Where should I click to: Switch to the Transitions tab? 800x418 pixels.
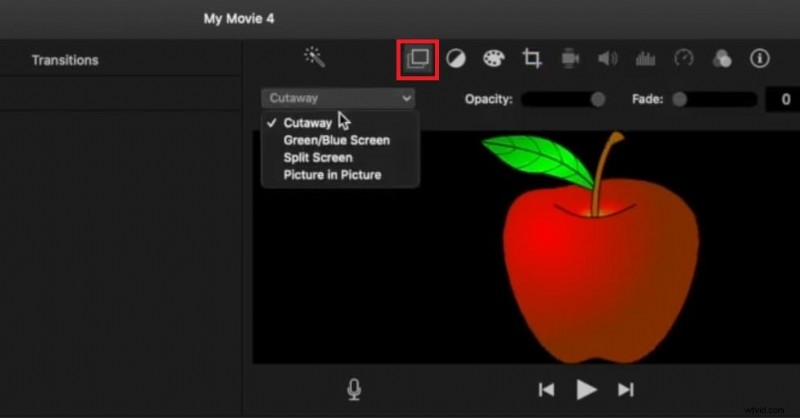(65, 60)
